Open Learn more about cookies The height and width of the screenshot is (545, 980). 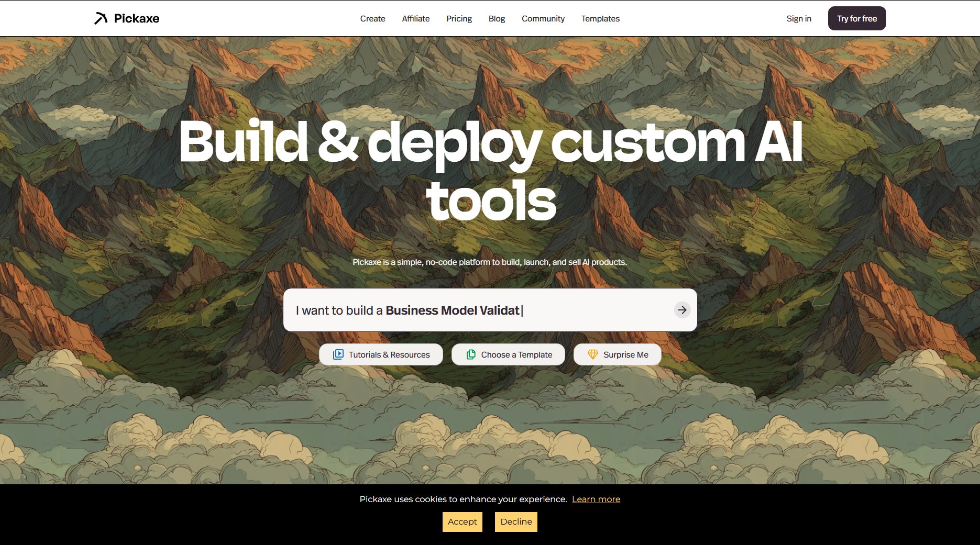[596, 499]
